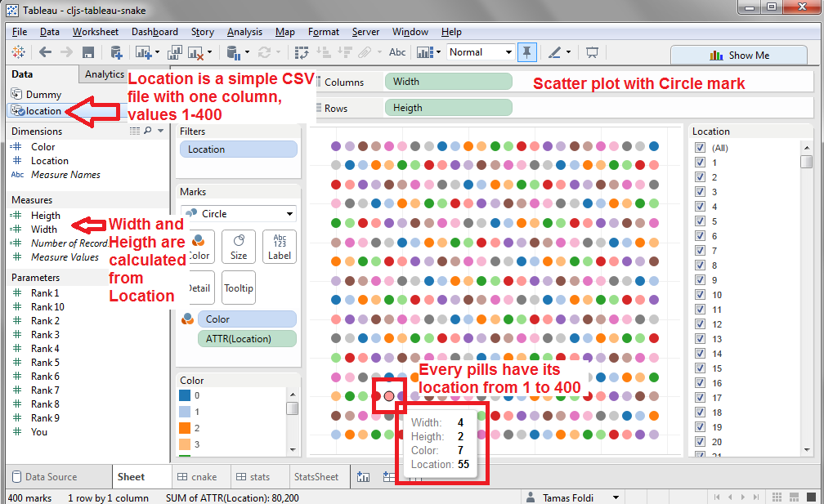This screenshot has height=504, width=824.
Task: Open the Format menu
Action: tap(323, 32)
